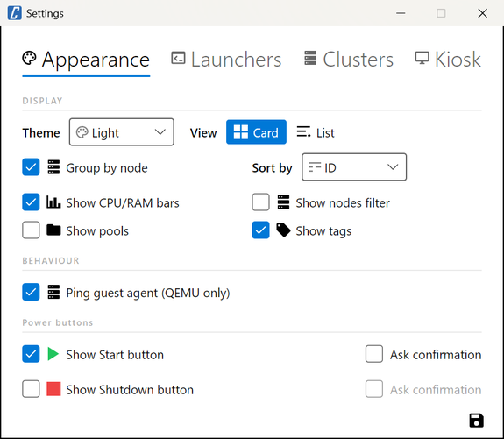Close the Settings window
This screenshot has height=439, width=504.
point(482,13)
